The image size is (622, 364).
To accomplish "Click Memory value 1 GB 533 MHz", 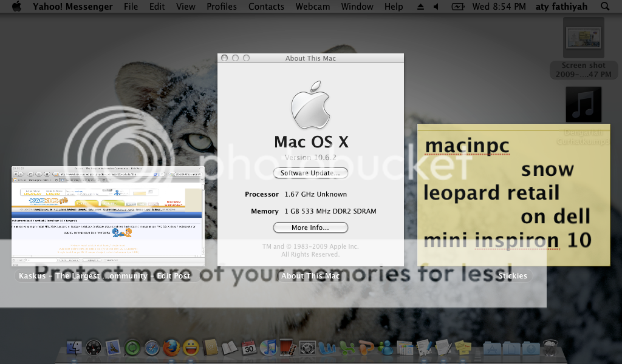I will point(330,212).
